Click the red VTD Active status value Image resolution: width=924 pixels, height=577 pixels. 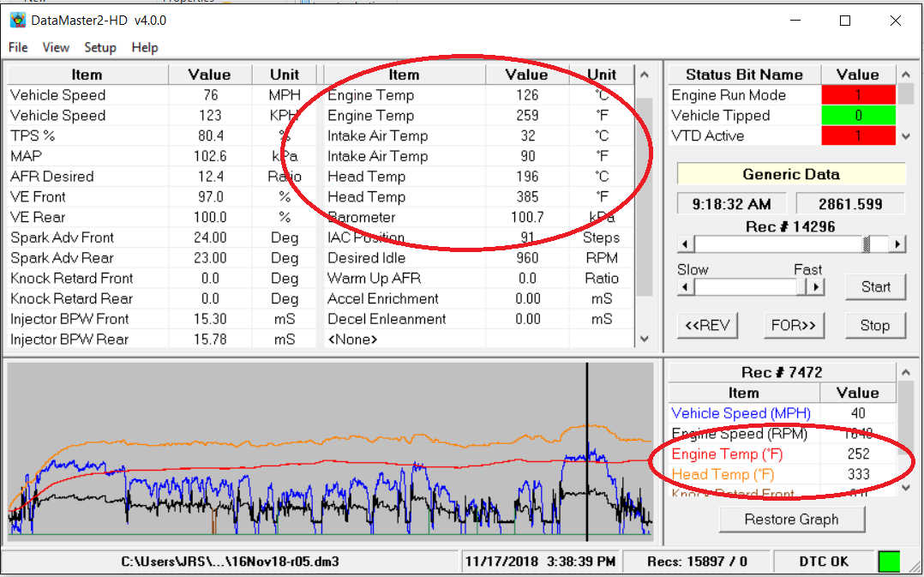tap(857, 135)
